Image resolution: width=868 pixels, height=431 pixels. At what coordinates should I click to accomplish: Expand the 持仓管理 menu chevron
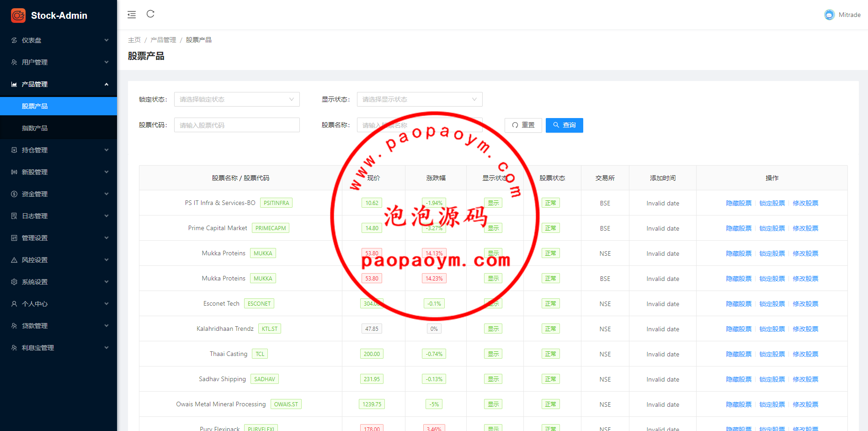[x=107, y=150]
